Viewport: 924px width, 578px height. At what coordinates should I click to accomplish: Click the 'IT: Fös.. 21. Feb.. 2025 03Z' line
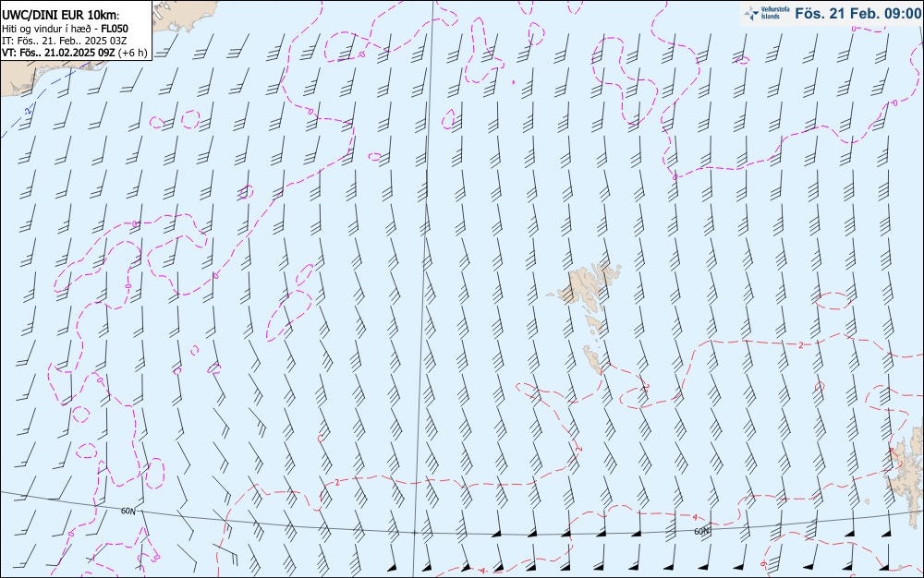pos(65,41)
